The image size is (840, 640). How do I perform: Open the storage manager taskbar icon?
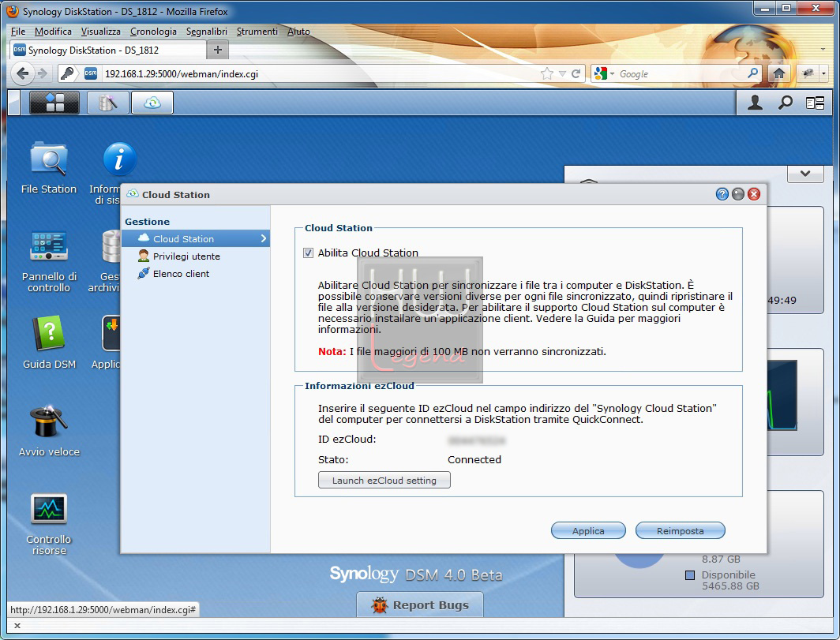[x=107, y=103]
